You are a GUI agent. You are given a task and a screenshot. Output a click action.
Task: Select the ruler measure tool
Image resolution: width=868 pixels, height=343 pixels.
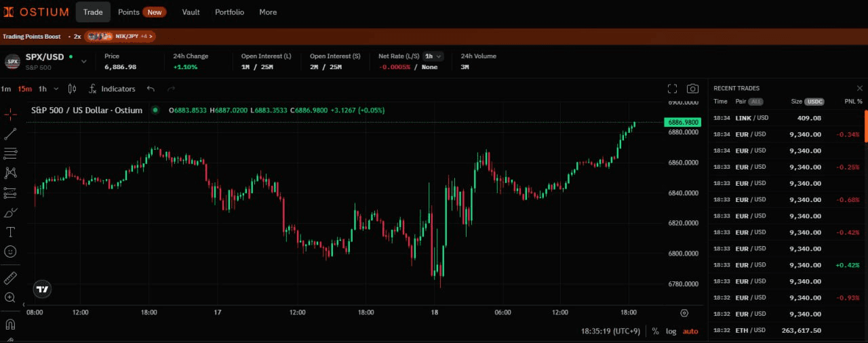(10, 278)
